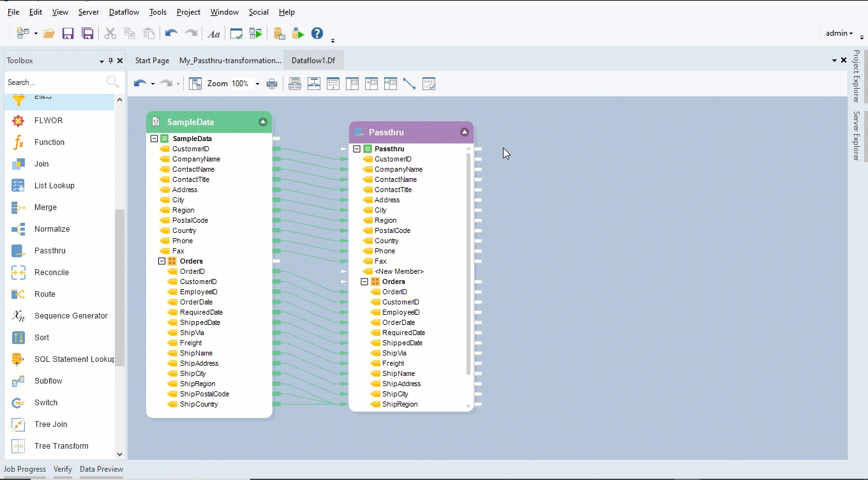Click the Save icon in main toolbar
This screenshot has width=868, height=480.
point(68,34)
